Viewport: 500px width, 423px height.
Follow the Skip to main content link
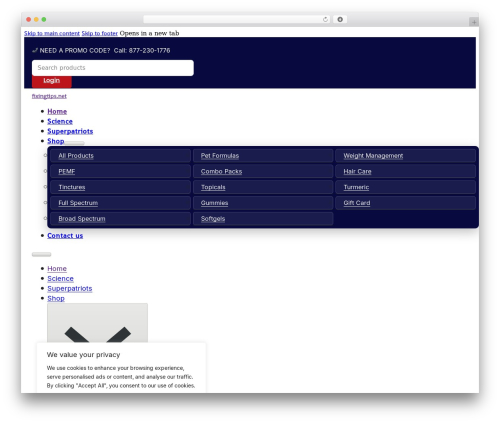pyautogui.click(x=52, y=33)
